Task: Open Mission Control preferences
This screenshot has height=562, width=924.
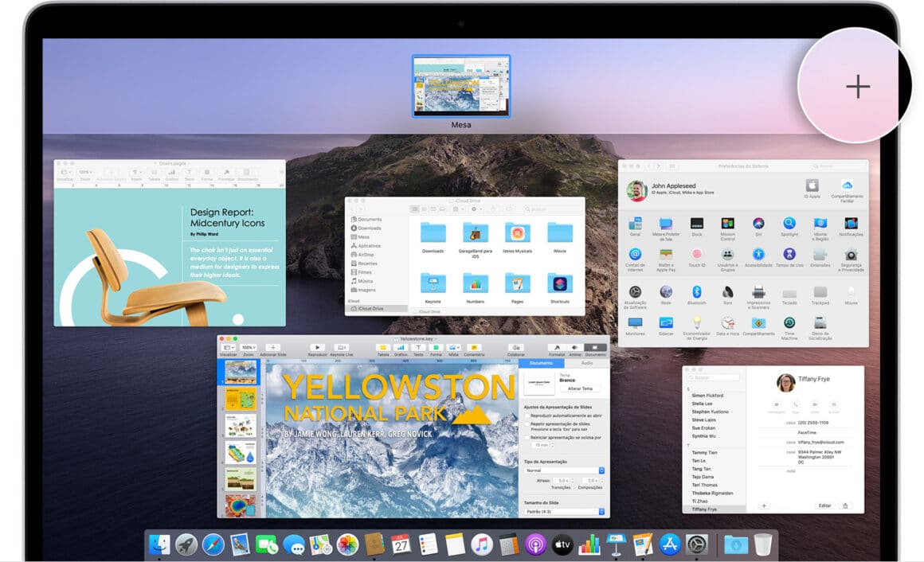Action: click(x=728, y=224)
